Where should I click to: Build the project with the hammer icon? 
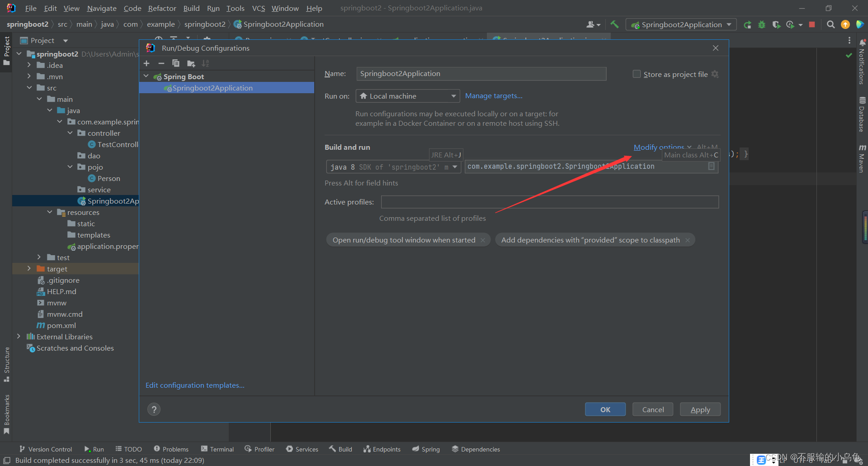tap(614, 24)
